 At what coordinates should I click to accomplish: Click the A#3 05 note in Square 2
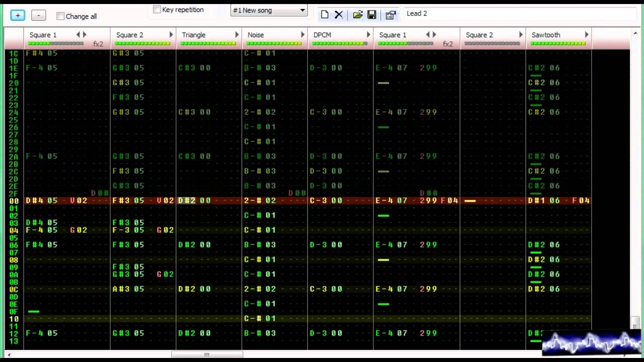click(128, 289)
